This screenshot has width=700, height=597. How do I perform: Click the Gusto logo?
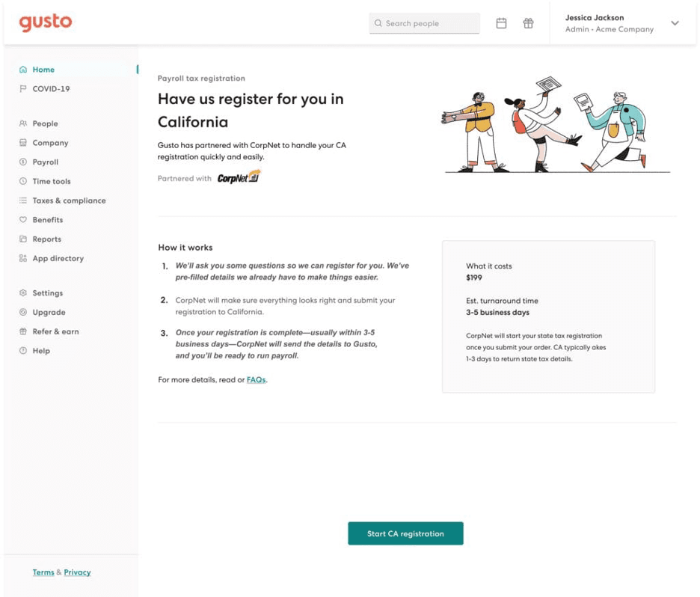[x=46, y=22]
